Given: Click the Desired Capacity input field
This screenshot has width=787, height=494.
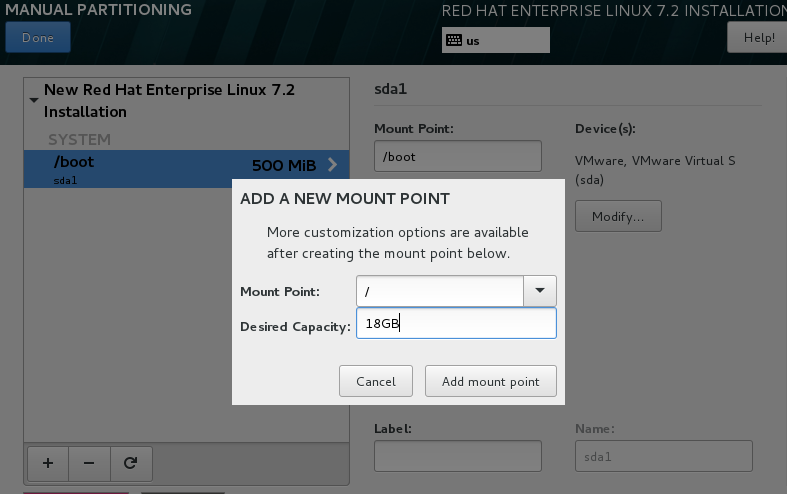Looking at the screenshot, I should (456, 323).
